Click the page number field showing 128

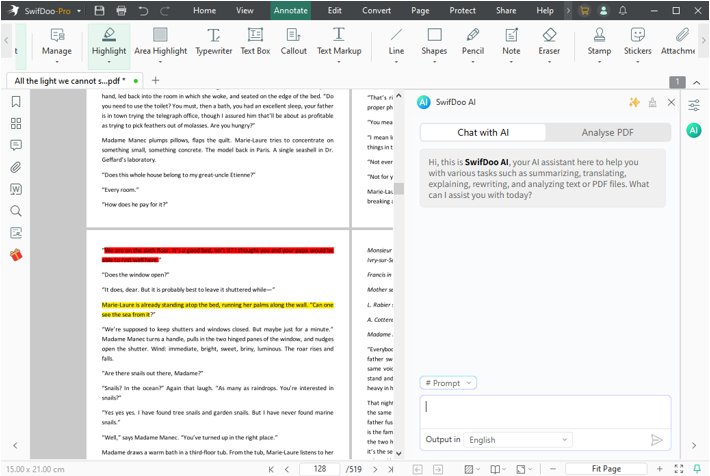pos(320,469)
